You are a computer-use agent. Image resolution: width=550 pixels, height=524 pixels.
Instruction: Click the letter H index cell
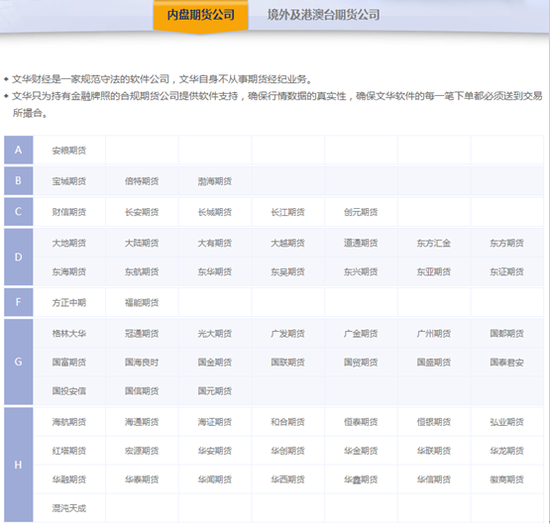[19, 465]
